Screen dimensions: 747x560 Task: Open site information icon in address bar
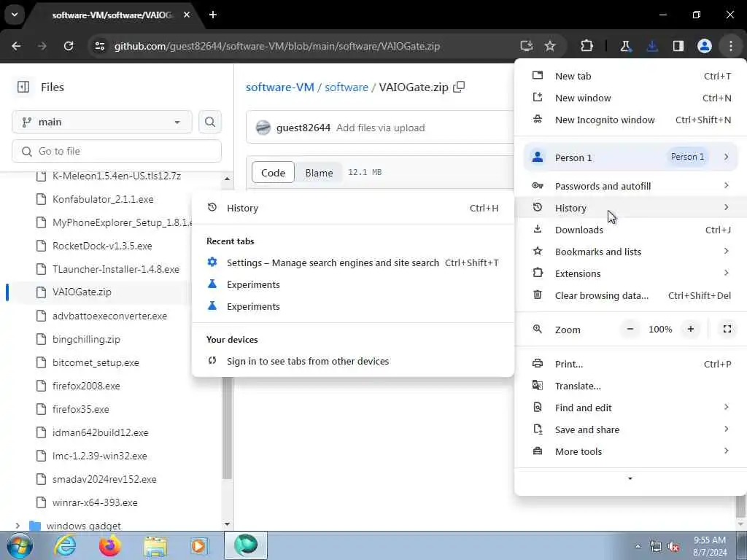(99, 46)
